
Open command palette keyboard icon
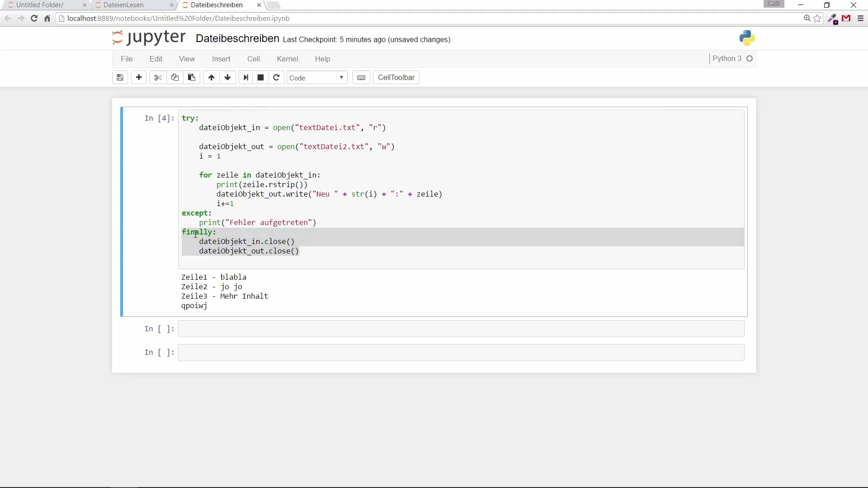tap(361, 78)
